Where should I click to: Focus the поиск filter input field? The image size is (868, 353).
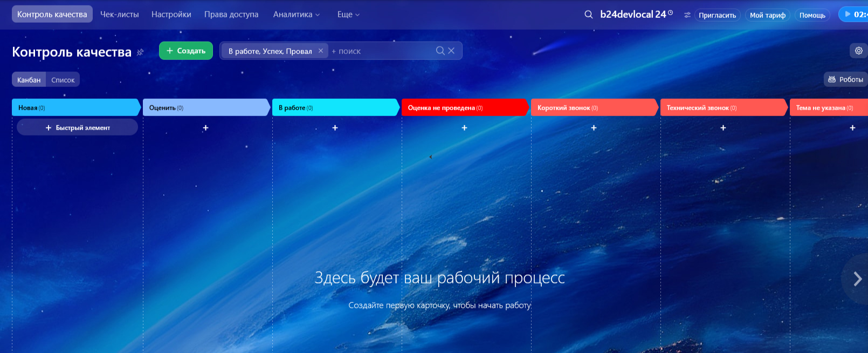click(380, 51)
